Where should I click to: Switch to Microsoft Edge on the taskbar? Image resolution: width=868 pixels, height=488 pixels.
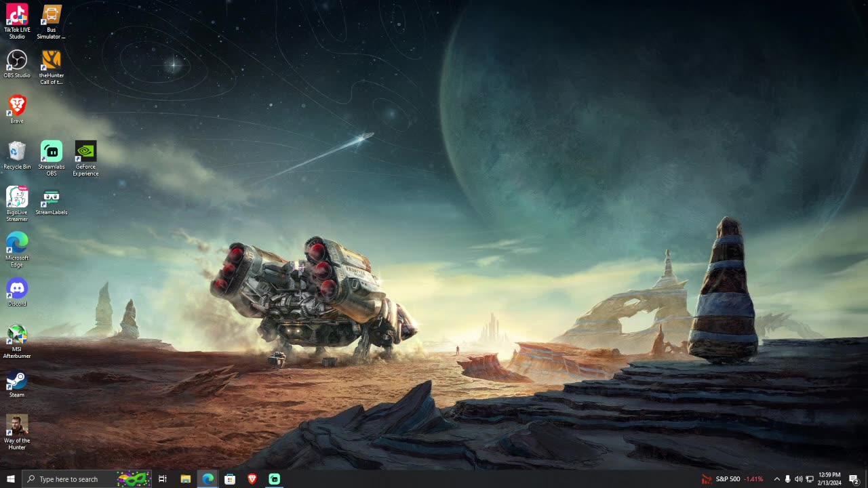tap(208, 479)
